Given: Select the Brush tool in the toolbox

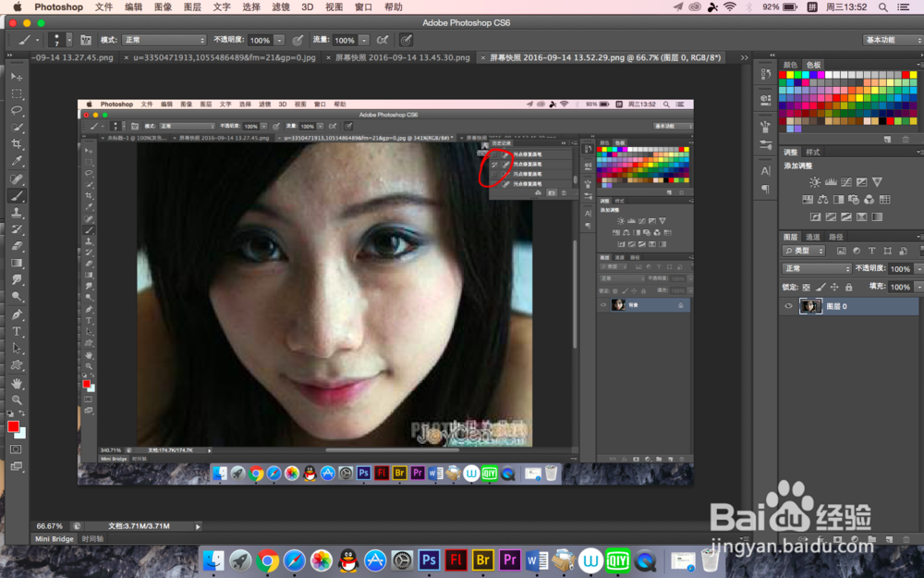Looking at the screenshot, I should (x=17, y=196).
